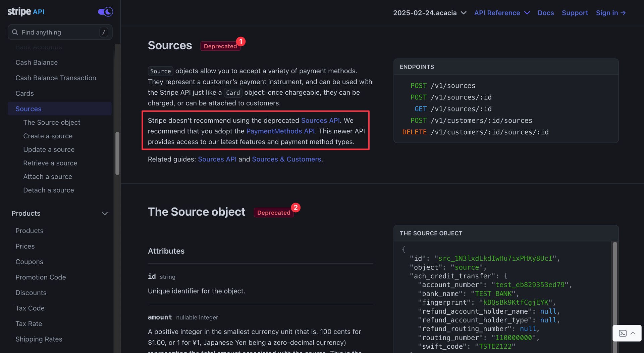
Task: Click the Sources API related guide link
Action: [217, 159]
